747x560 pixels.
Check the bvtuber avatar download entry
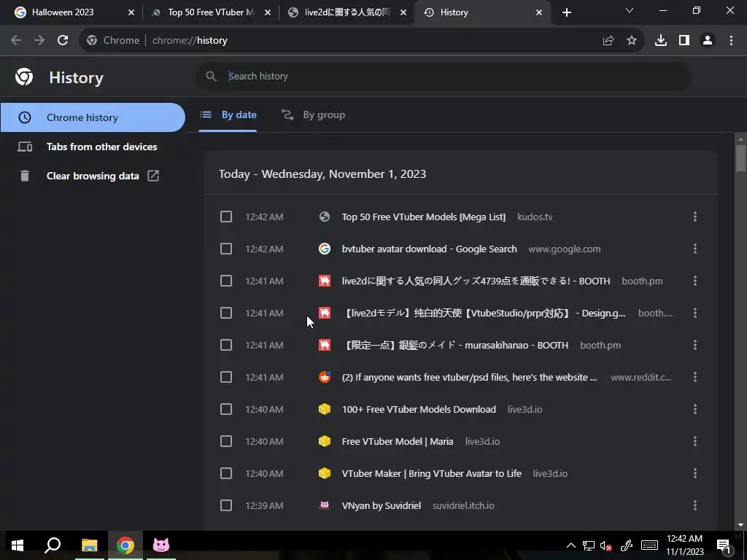point(226,249)
